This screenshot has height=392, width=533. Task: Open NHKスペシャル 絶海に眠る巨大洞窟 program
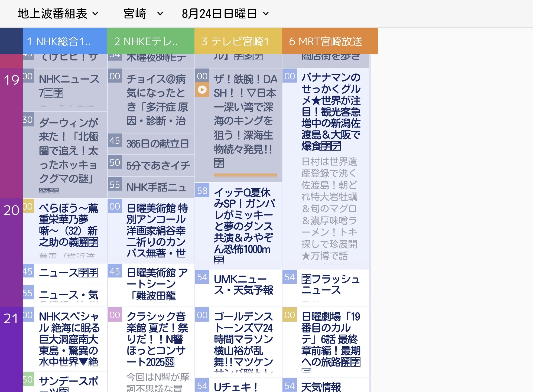pyautogui.click(x=65, y=339)
